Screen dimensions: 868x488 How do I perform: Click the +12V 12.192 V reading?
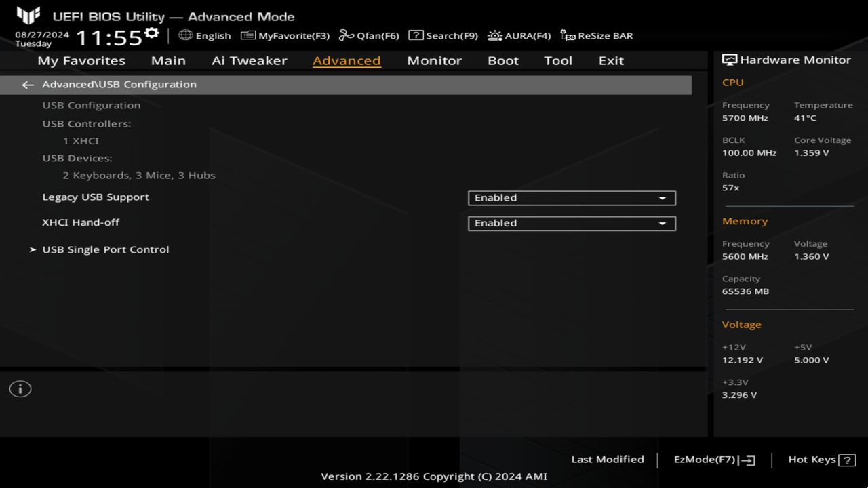(743, 361)
